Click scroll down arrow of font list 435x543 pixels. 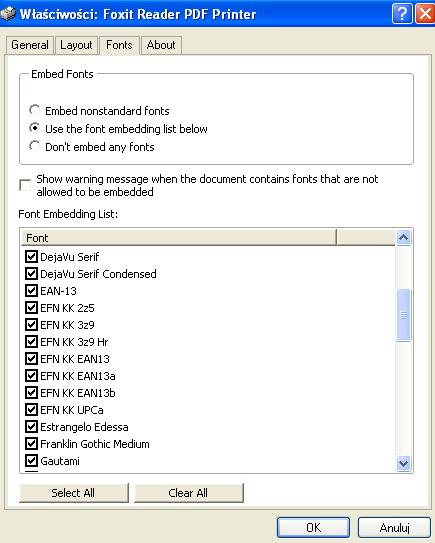point(403,463)
